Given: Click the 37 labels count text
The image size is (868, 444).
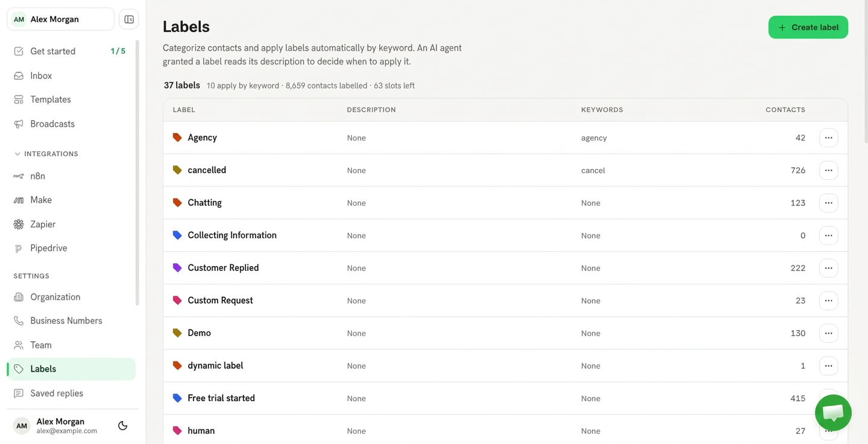Looking at the screenshot, I should 181,85.
